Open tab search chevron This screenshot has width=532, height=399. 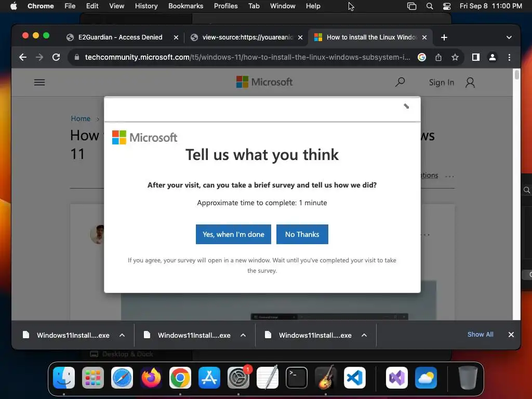coord(509,37)
